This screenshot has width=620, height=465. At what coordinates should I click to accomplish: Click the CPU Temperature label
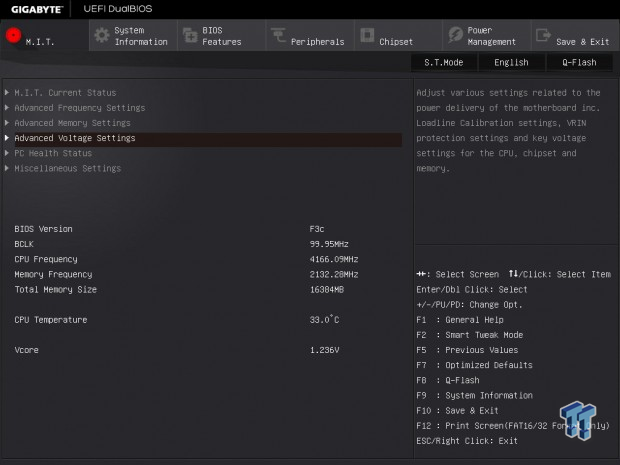click(51, 320)
